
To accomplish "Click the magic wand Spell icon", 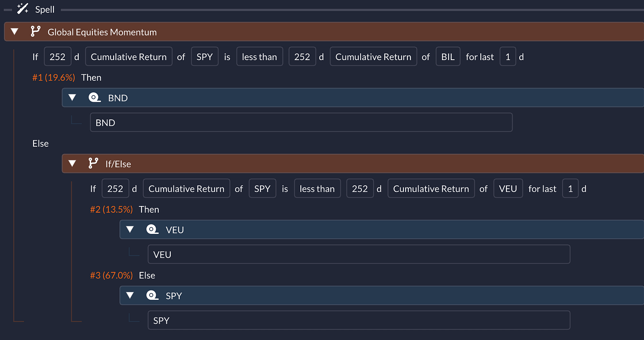I will point(23,8).
